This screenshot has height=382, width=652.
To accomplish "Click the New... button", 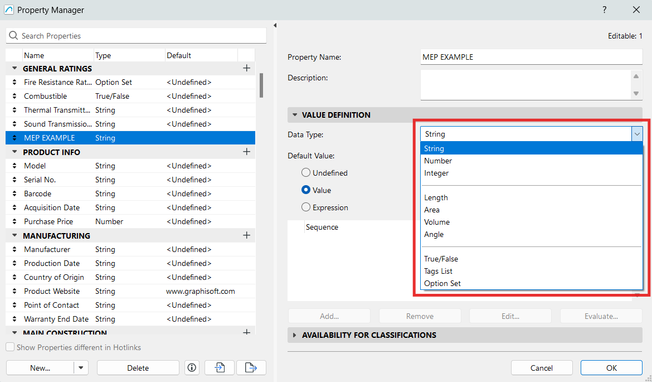I will tap(40, 368).
